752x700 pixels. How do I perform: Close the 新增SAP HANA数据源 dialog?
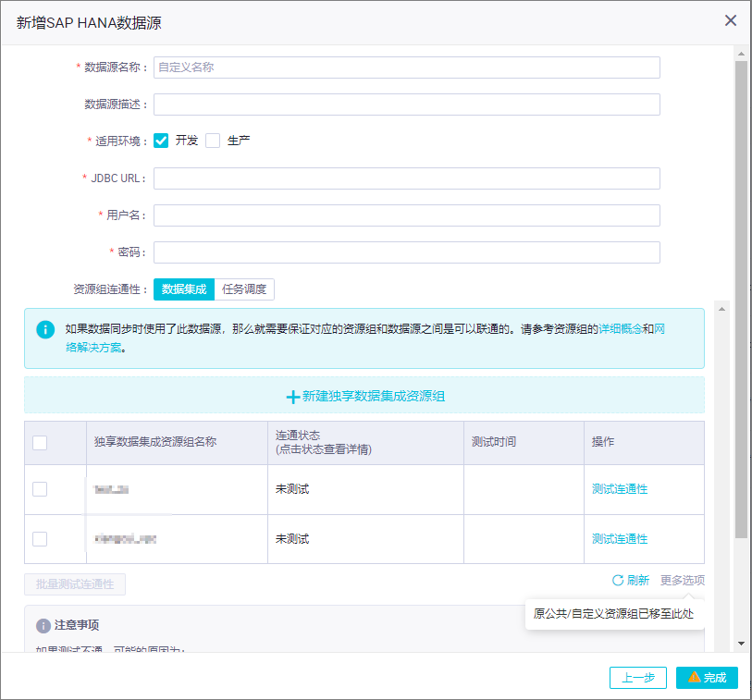[x=731, y=20]
